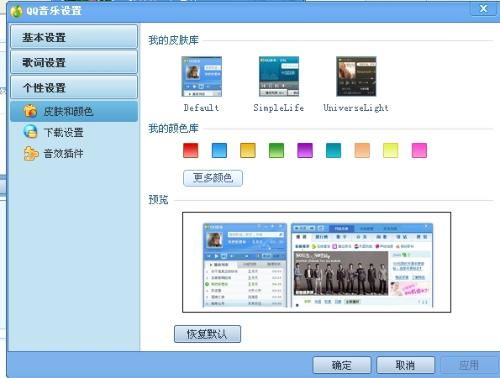500x378 pixels.
Task: Click the 预览 heading
Action: click(x=158, y=200)
